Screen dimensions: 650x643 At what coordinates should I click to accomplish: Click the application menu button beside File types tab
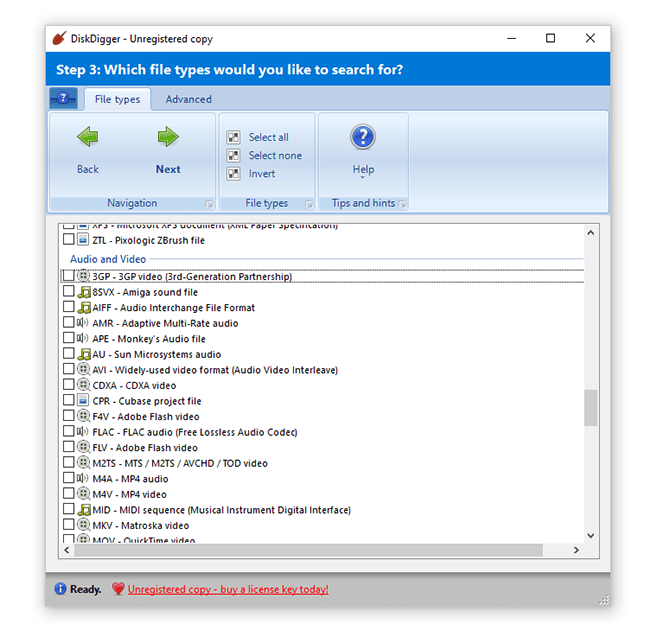coord(63,99)
